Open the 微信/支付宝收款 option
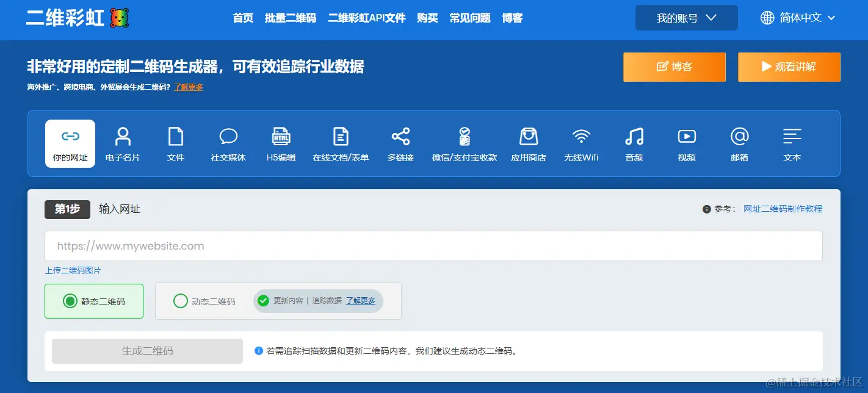868x393 pixels. (x=465, y=143)
